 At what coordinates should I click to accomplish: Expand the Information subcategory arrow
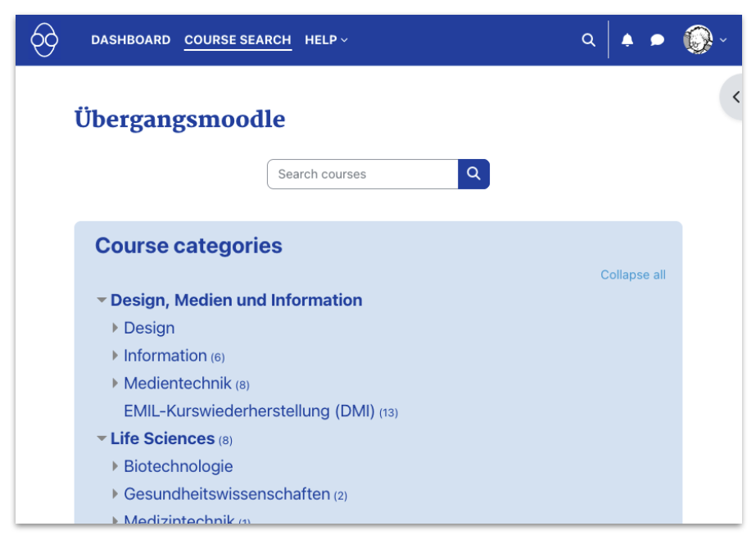coord(115,356)
